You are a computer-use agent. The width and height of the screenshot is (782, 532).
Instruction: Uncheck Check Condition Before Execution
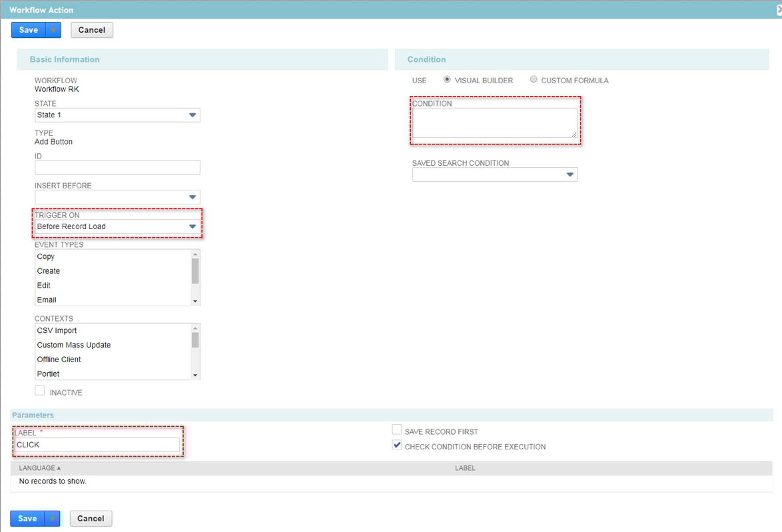click(396, 445)
